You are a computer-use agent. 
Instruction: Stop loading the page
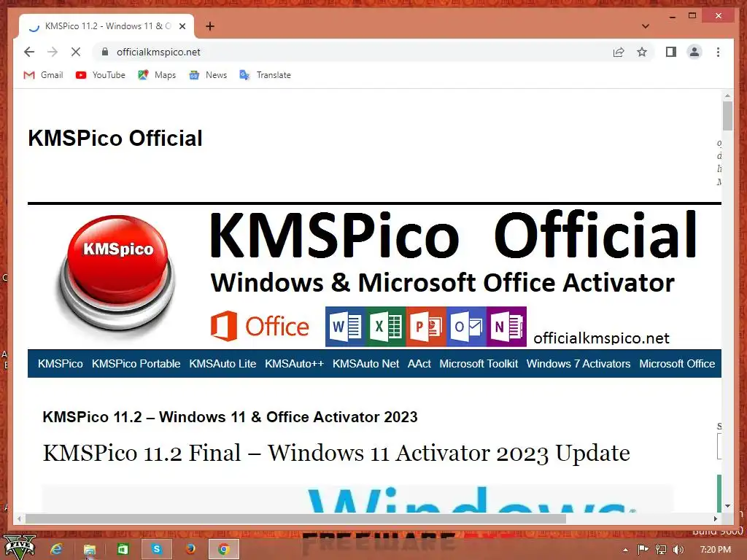point(76,52)
